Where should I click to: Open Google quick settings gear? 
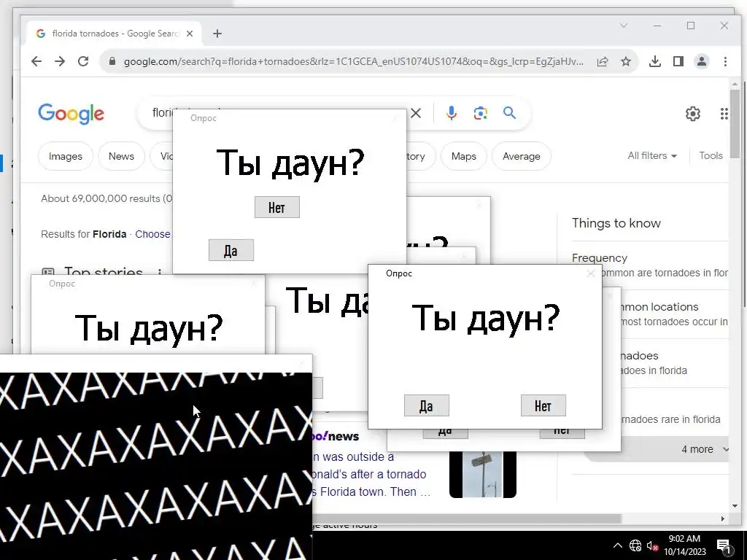[x=693, y=114]
